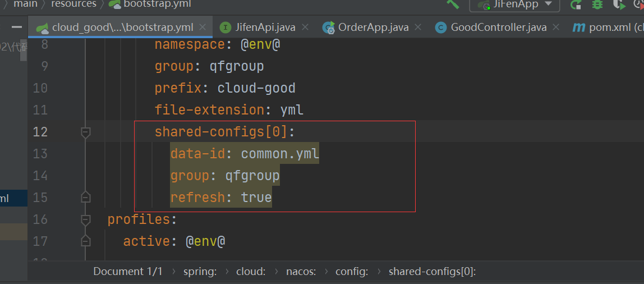Click the 'resources' breadcrumb in navigation bar

pos(73,4)
